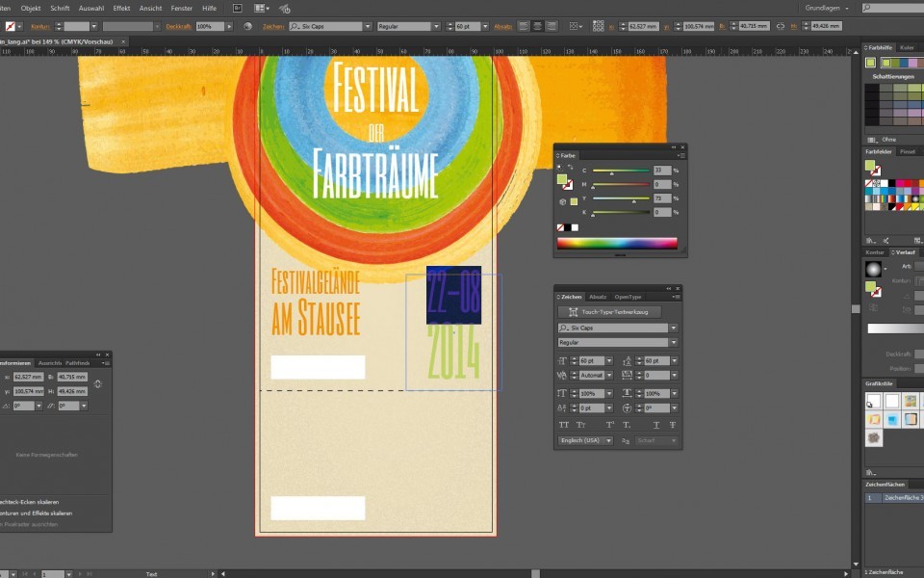Select the fill color box in Farbe panel
Viewport: 924px width, 578px height.
point(562,179)
